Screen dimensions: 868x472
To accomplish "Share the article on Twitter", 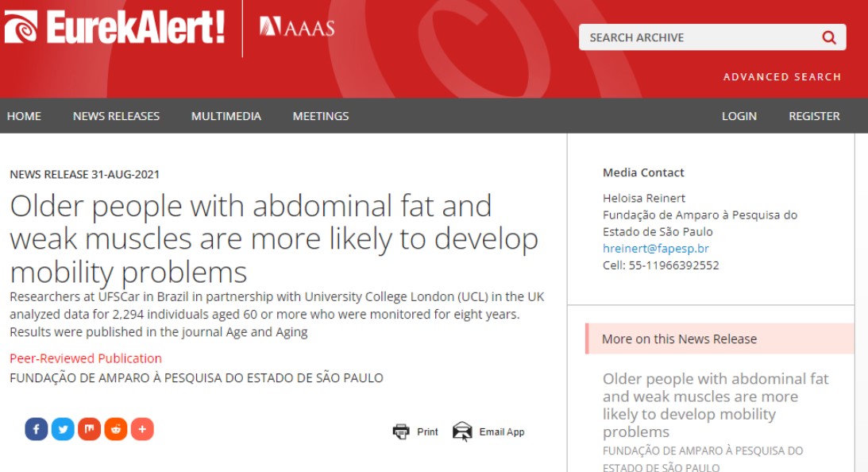I will tap(63, 430).
